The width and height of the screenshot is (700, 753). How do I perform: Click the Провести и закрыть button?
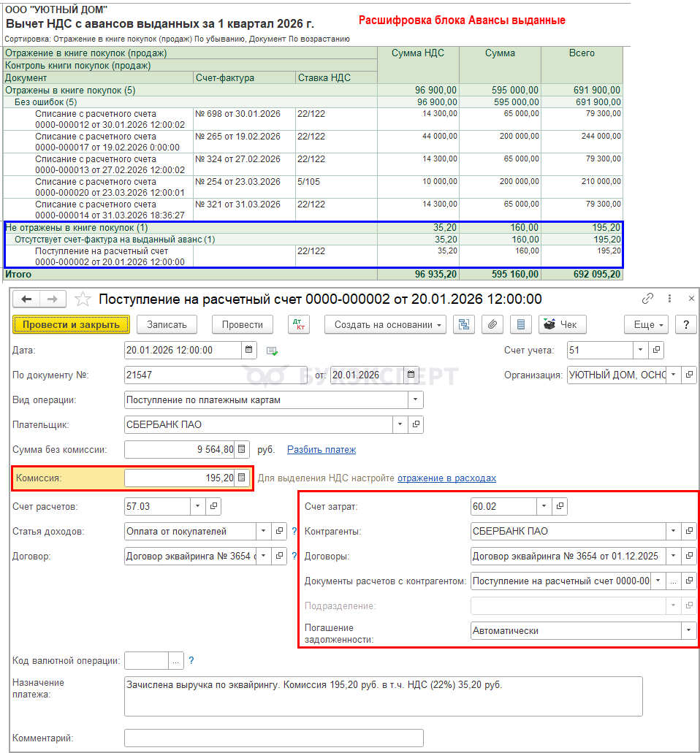click(71, 324)
